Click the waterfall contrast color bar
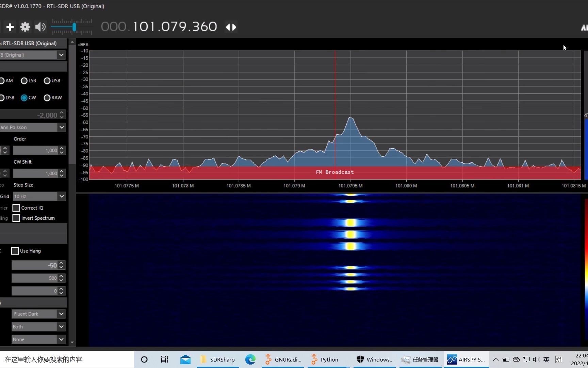This screenshot has height=368, width=588. pos(586,269)
